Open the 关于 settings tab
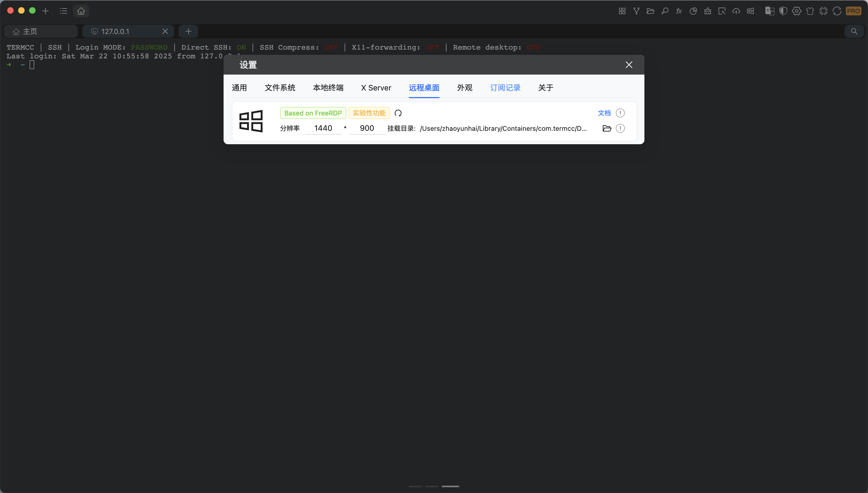The height and width of the screenshot is (493, 868). (x=546, y=88)
